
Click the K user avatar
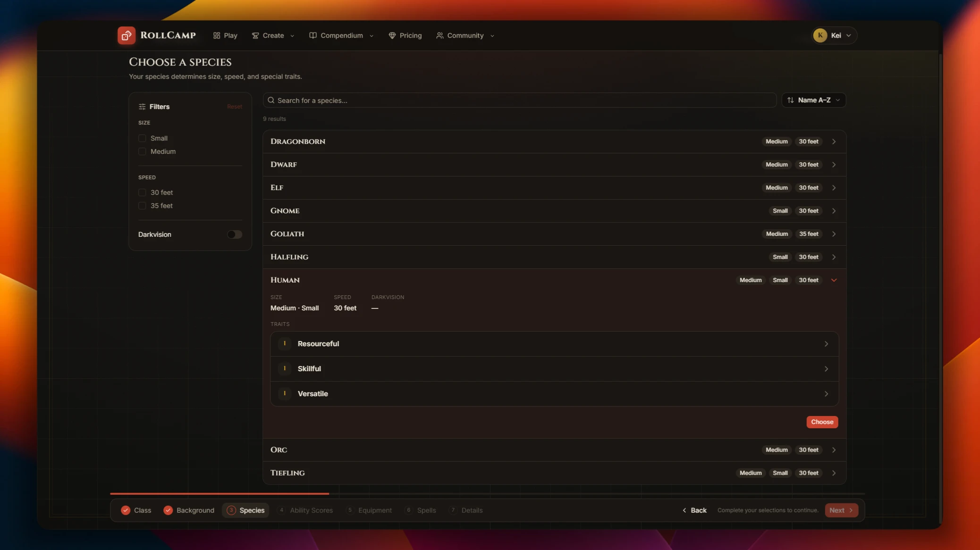[x=820, y=35]
